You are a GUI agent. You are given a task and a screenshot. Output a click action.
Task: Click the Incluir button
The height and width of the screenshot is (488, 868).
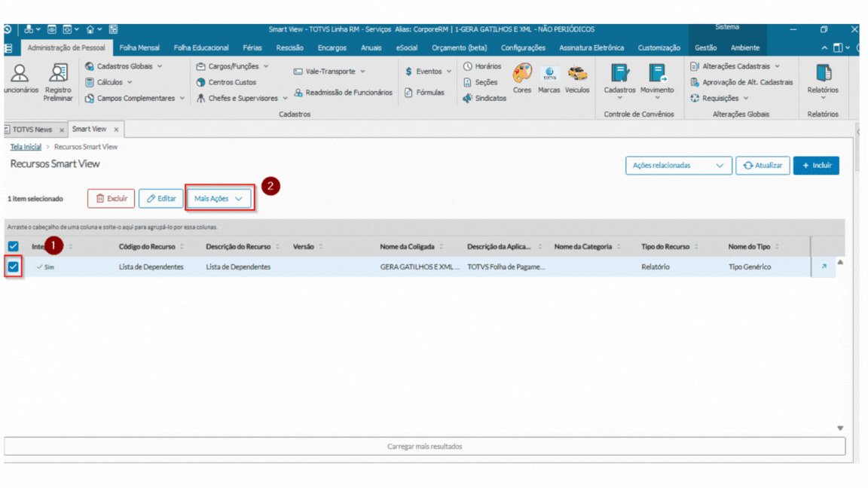(x=816, y=166)
